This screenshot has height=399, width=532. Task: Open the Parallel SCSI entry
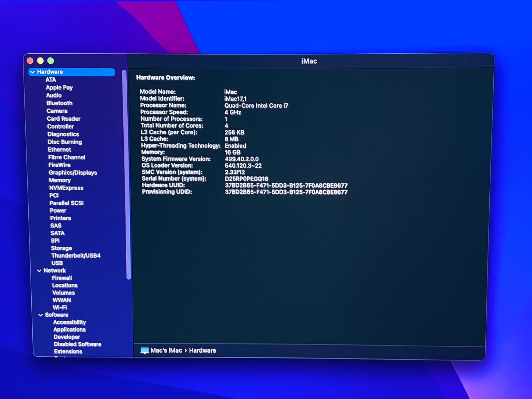pos(67,203)
